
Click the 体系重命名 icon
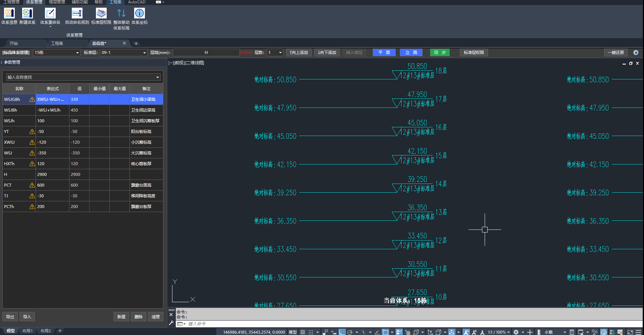(50, 13)
